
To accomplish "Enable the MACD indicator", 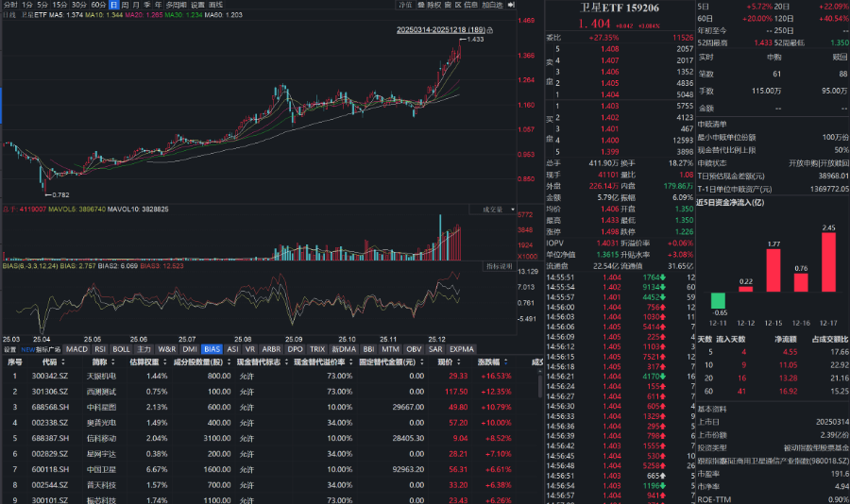I will tap(76, 348).
